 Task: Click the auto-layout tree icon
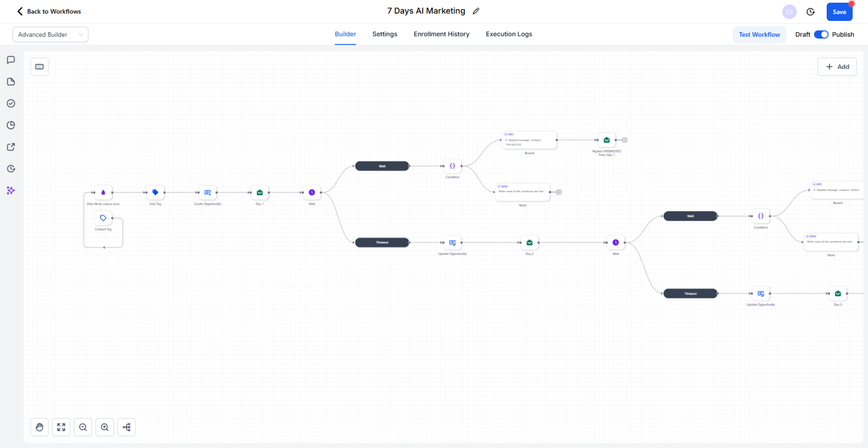[127, 427]
